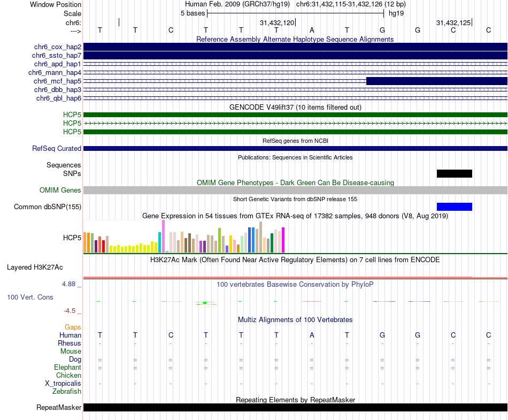
Task: Click the 31,432,120 position marker
Action: (278, 22)
